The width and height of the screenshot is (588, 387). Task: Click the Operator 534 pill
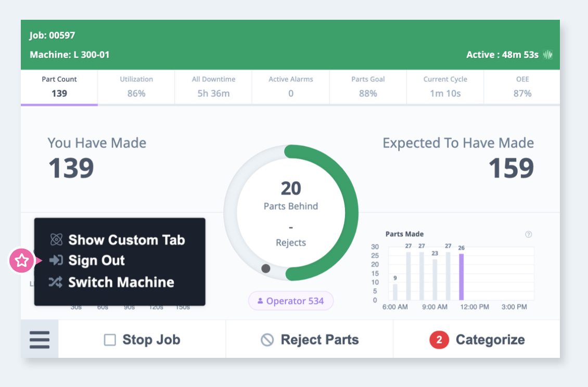click(291, 301)
